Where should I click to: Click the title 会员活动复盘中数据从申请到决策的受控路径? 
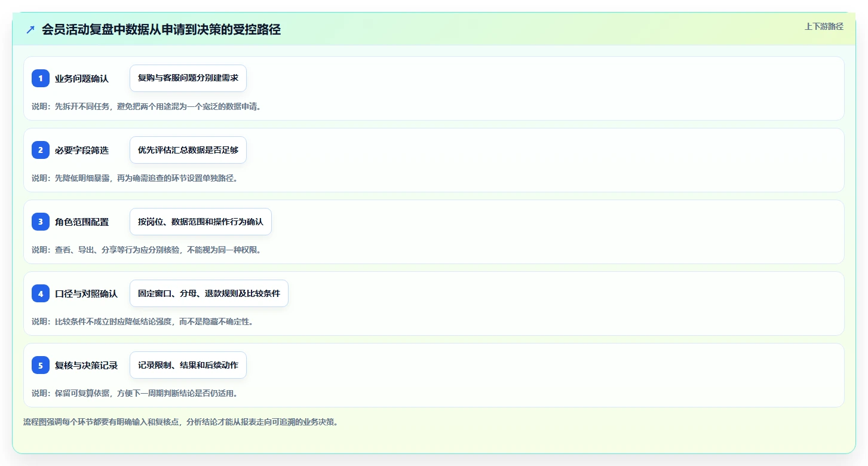click(161, 29)
